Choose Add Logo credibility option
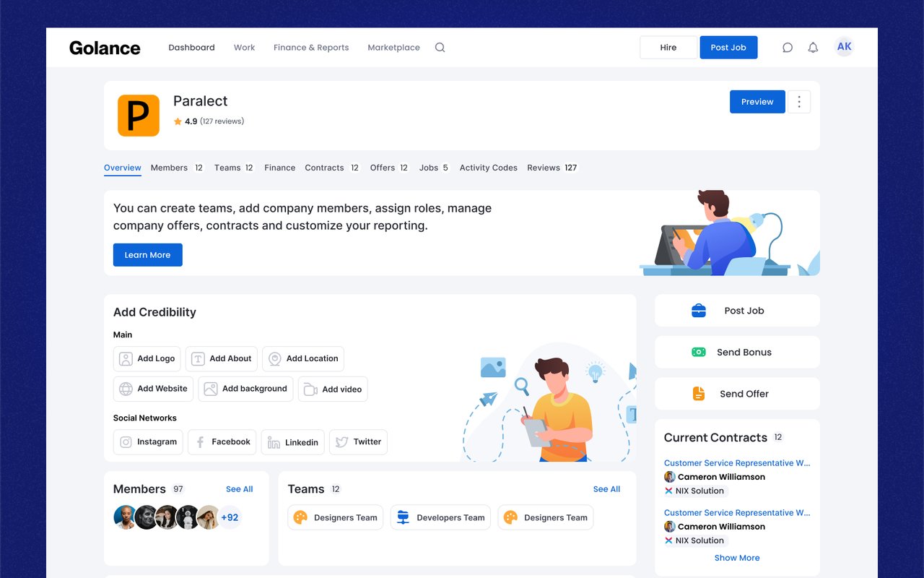Image resolution: width=924 pixels, height=578 pixels. 147,358
